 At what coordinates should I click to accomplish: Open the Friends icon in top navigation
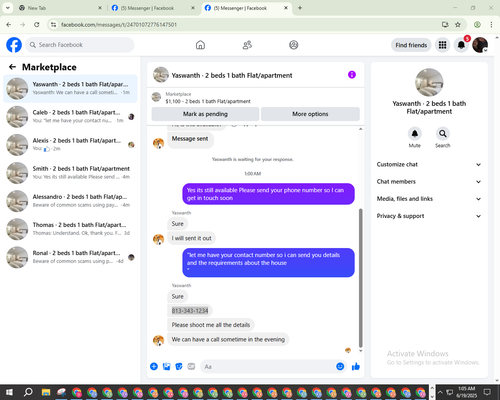coord(247,45)
